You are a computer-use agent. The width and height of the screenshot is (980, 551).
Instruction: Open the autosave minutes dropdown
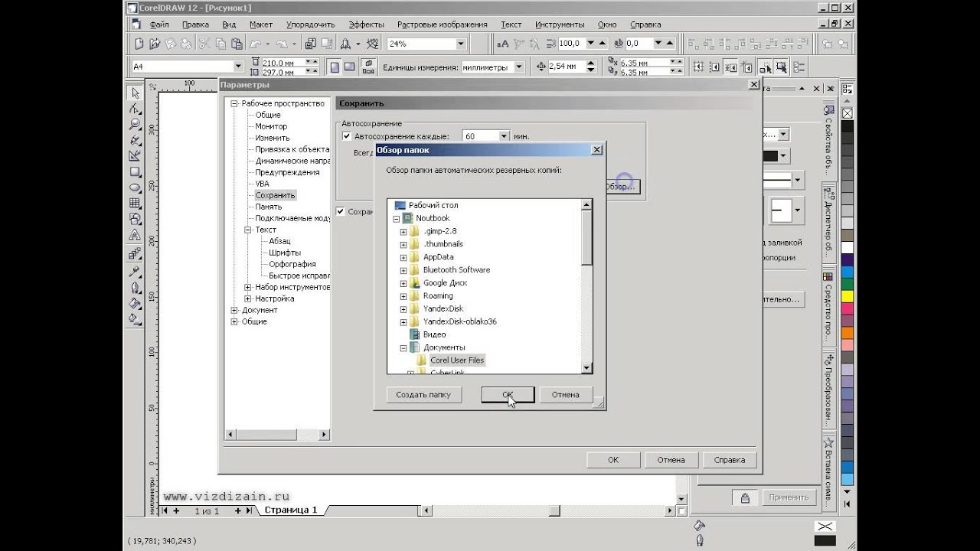point(504,136)
